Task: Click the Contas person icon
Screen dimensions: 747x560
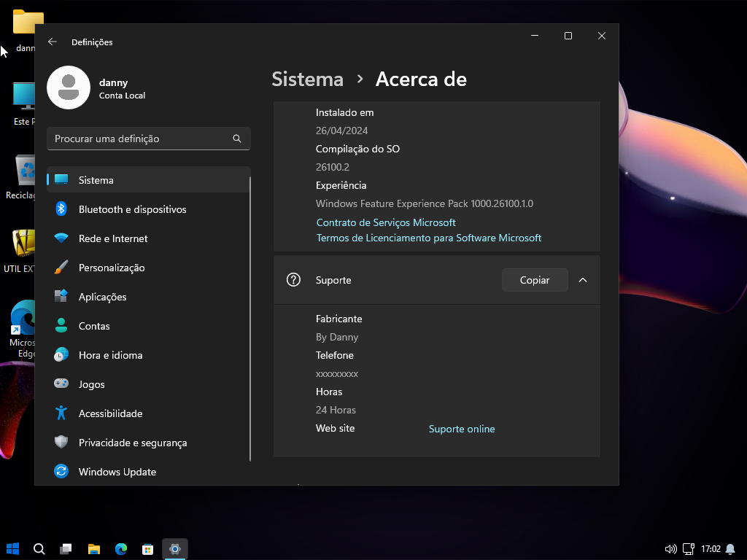Action: click(x=61, y=325)
